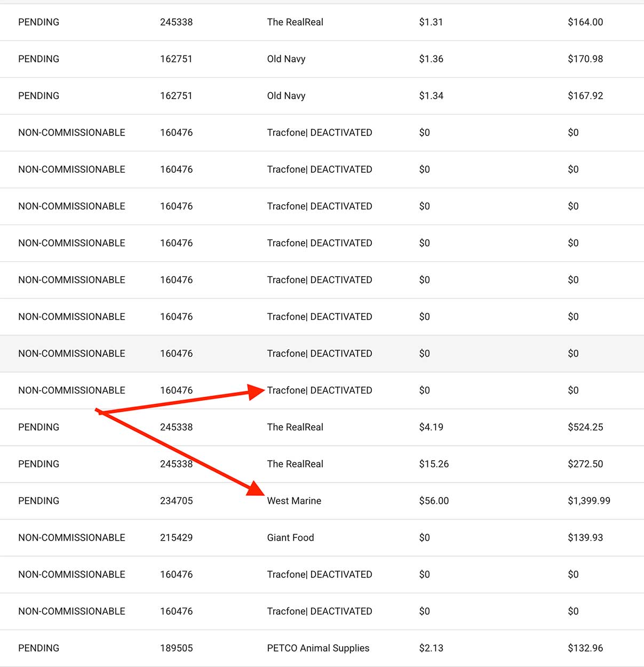
Task: Select ID 160476 in the gray highlighted row
Action: (x=176, y=353)
